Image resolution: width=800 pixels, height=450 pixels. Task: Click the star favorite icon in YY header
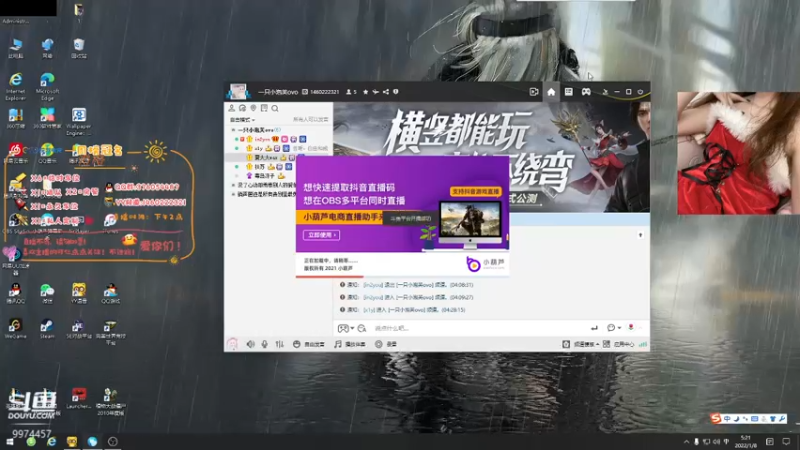coord(365,92)
